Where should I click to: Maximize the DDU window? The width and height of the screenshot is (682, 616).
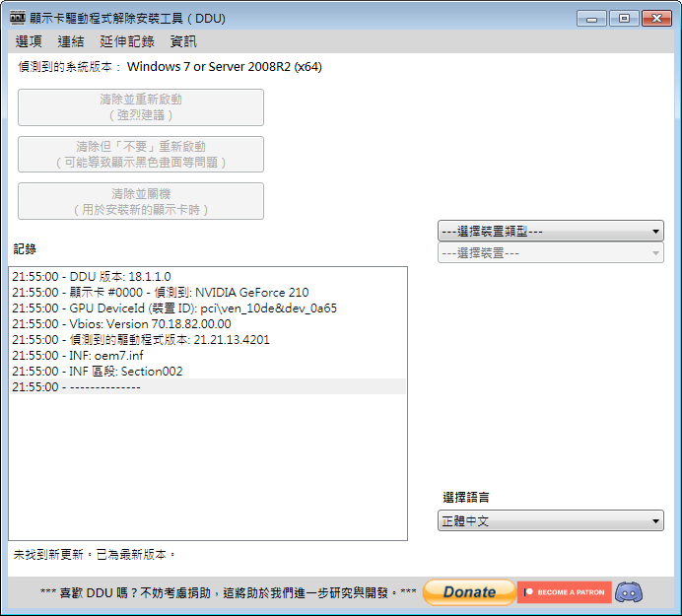pyautogui.click(x=624, y=19)
